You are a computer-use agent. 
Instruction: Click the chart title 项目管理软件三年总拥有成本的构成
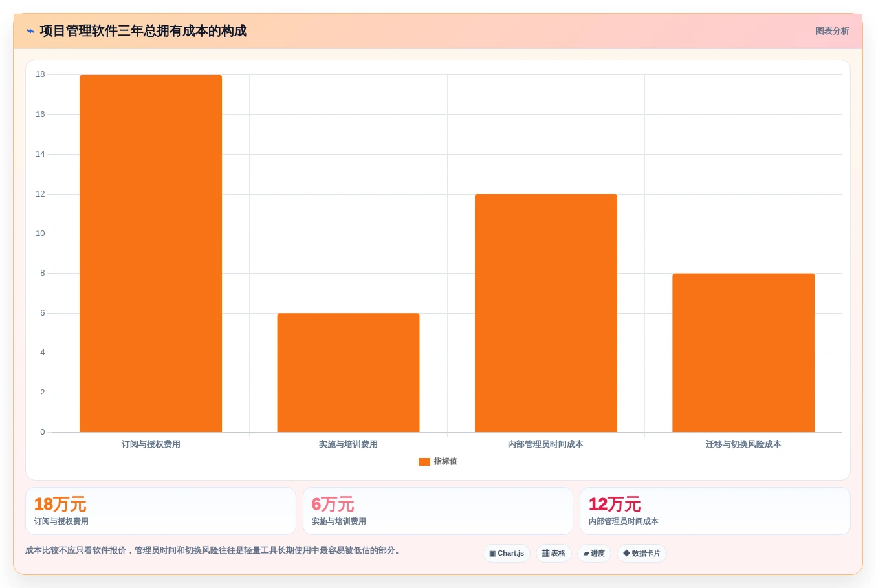144,31
